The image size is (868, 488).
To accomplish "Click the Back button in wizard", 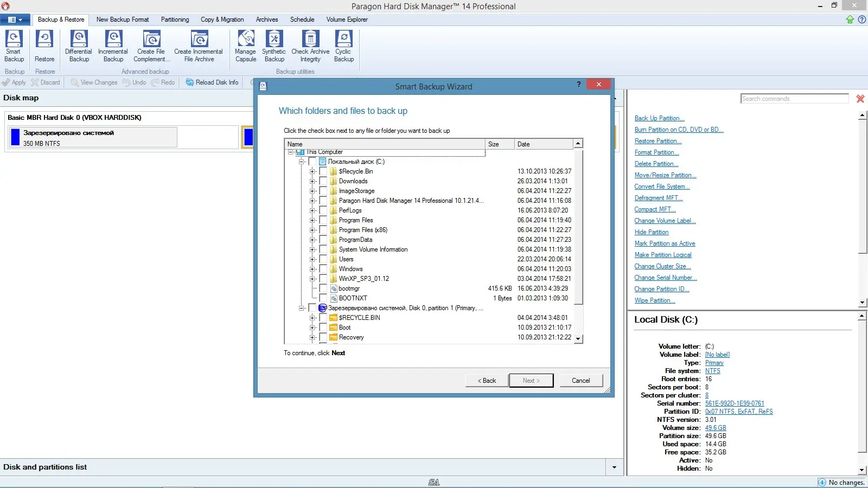I will point(487,381).
